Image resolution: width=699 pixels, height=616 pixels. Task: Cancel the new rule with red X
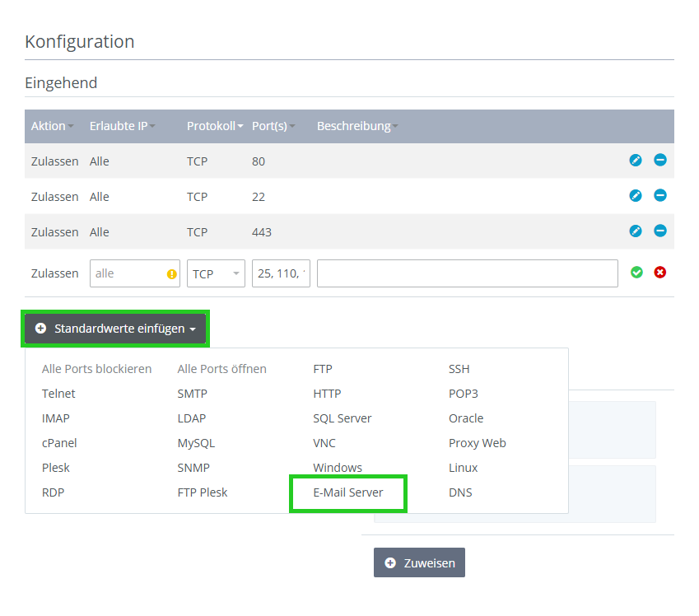pyautogui.click(x=660, y=272)
